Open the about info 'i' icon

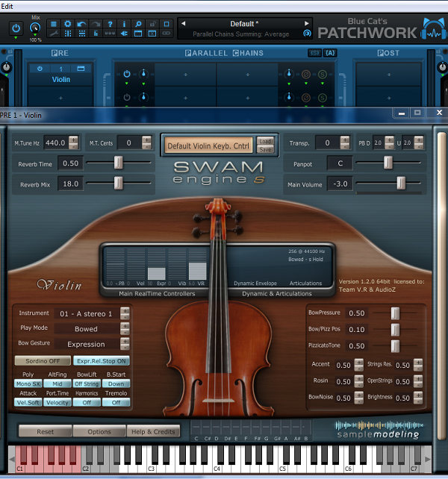point(124,24)
